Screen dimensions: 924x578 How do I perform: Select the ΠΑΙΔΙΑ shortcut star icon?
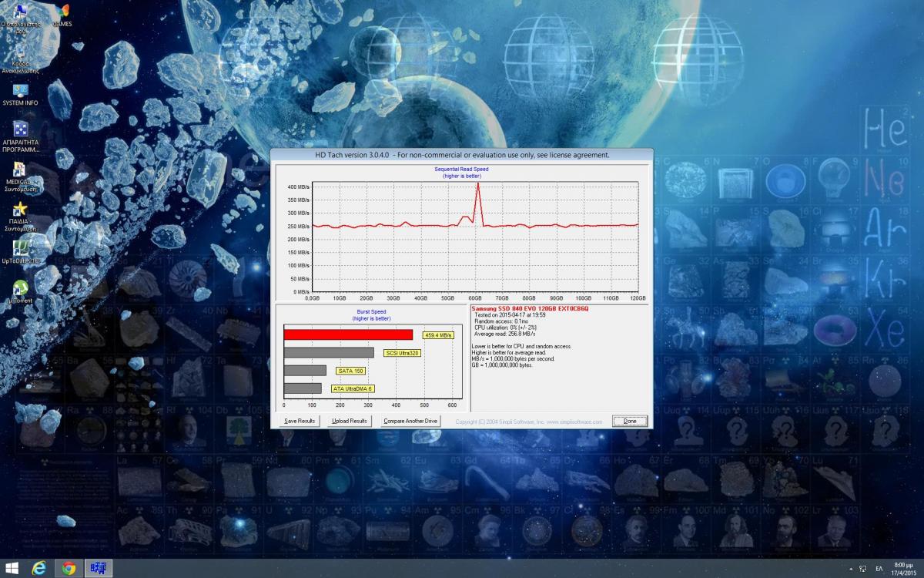pyautogui.click(x=20, y=217)
